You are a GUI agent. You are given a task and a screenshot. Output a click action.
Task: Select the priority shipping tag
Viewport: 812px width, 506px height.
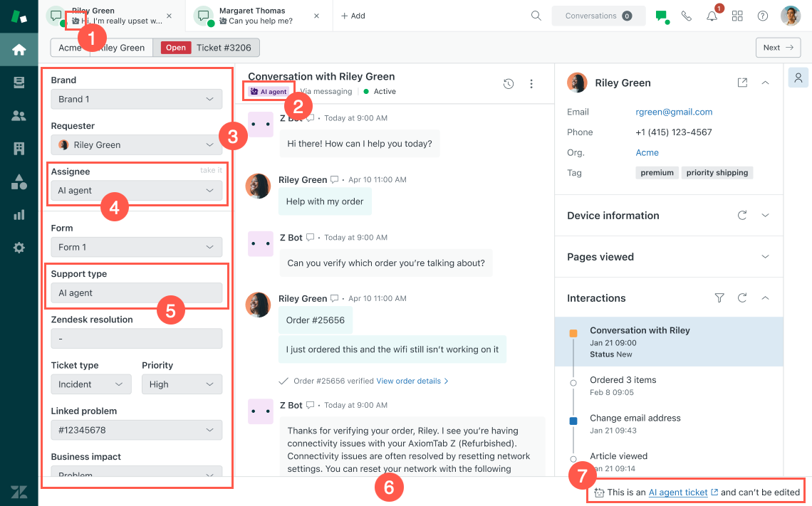click(x=717, y=173)
